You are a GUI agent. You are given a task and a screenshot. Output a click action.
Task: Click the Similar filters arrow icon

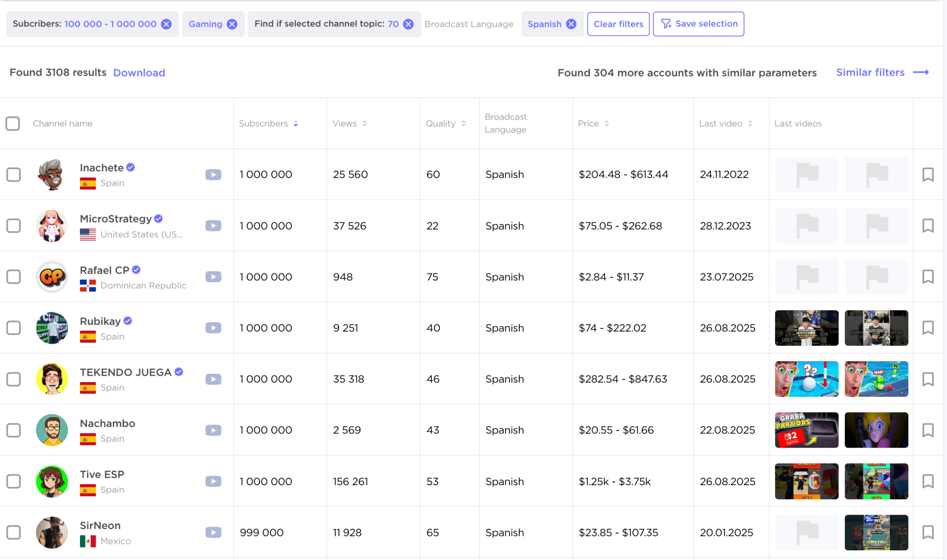point(921,73)
